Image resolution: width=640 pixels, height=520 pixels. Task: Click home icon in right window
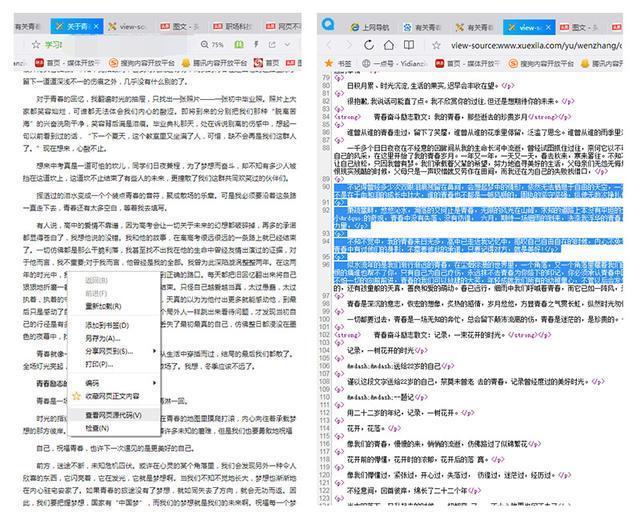pyautogui.click(x=389, y=45)
